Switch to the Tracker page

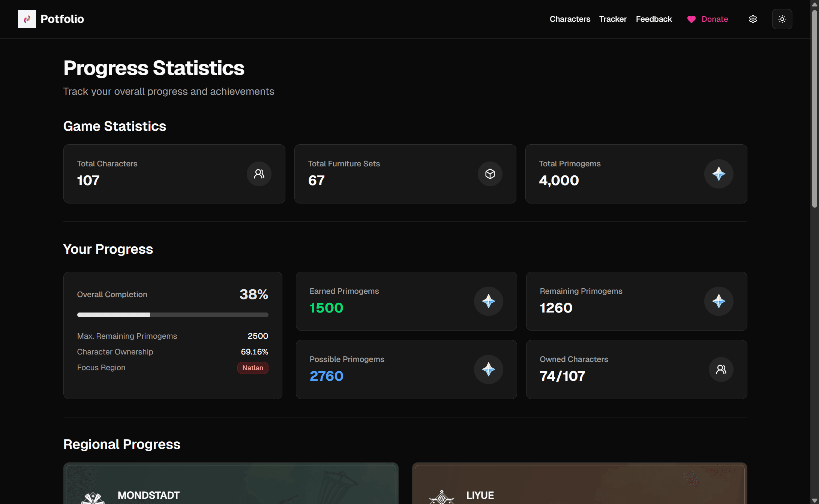(x=613, y=19)
